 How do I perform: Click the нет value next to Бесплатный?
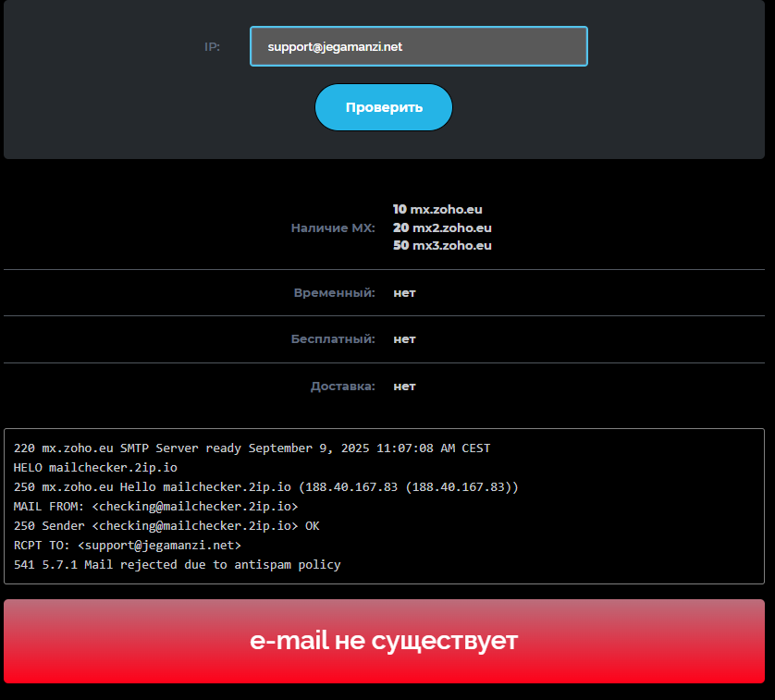pyautogui.click(x=404, y=338)
